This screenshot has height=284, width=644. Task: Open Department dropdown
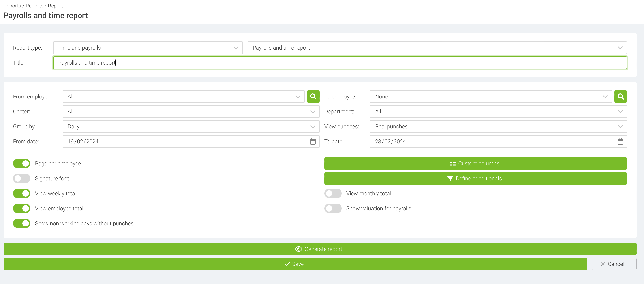click(498, 112)
